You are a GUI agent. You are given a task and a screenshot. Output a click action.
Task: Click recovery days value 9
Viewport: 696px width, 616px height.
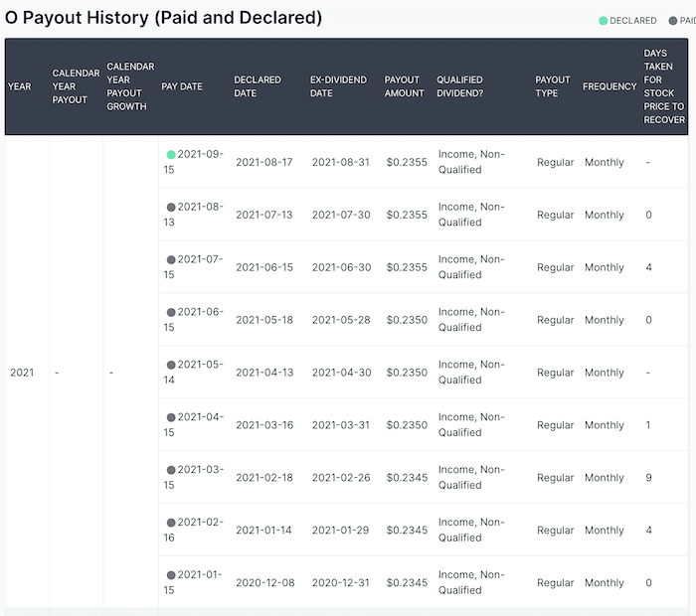pos(648,478)
